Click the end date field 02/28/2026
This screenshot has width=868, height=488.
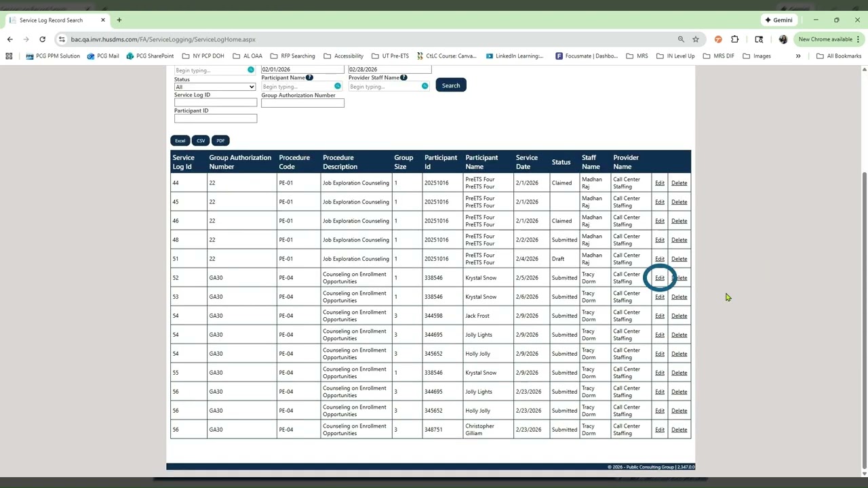390,69
